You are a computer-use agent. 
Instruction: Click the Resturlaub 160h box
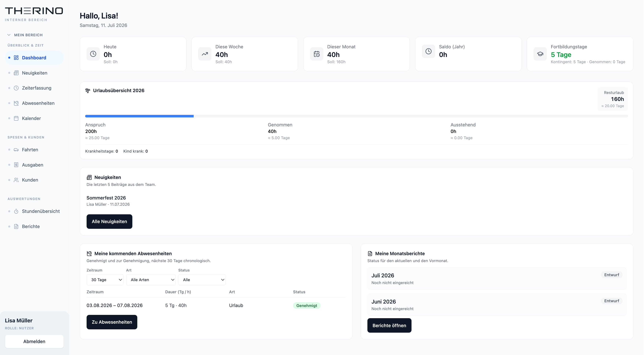tap(613, 99)
